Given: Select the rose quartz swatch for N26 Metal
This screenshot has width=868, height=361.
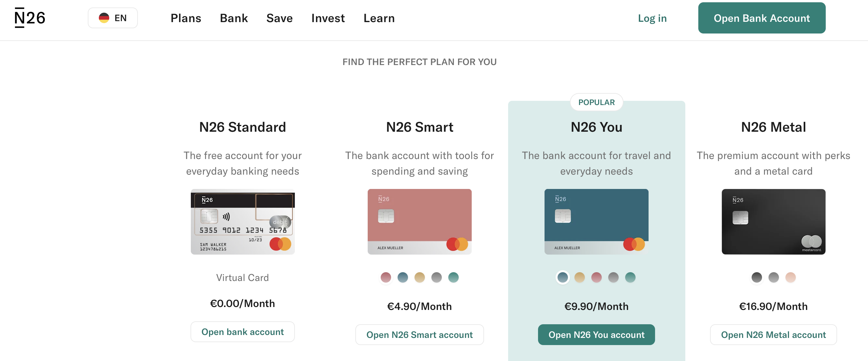Looking at the screenshot, I should tap(791, 277).
